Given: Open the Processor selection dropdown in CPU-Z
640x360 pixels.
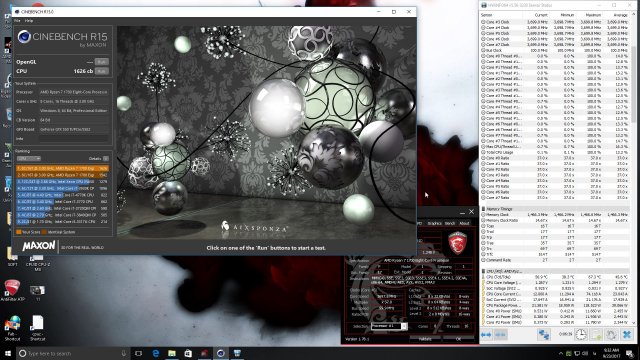Looking at the screenshot, I should [x=389, y=326].
